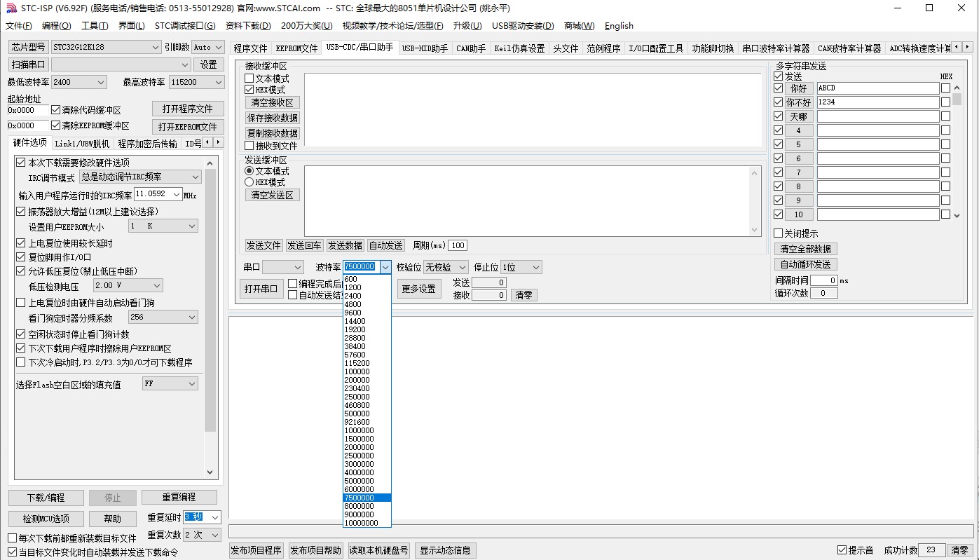This screenshot has height=560, width=979.
Task: Click the IRC frequency 11.0592 field
Action: click(158, 194)
